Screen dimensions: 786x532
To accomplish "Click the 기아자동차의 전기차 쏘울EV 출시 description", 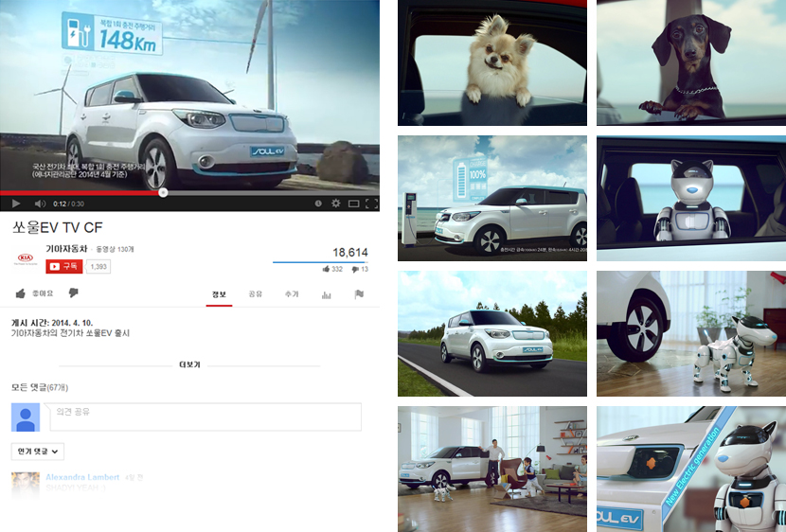I will coord(71,333).
